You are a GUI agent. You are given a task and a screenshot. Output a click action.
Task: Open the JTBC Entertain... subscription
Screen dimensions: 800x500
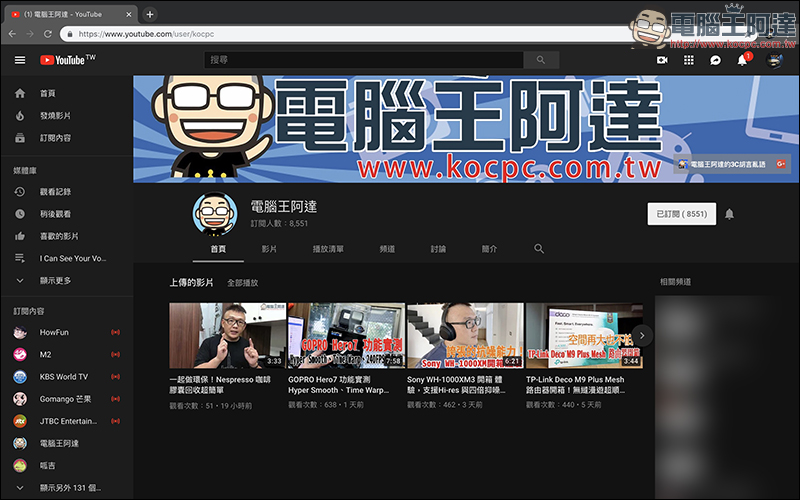(x=67, y=421)
